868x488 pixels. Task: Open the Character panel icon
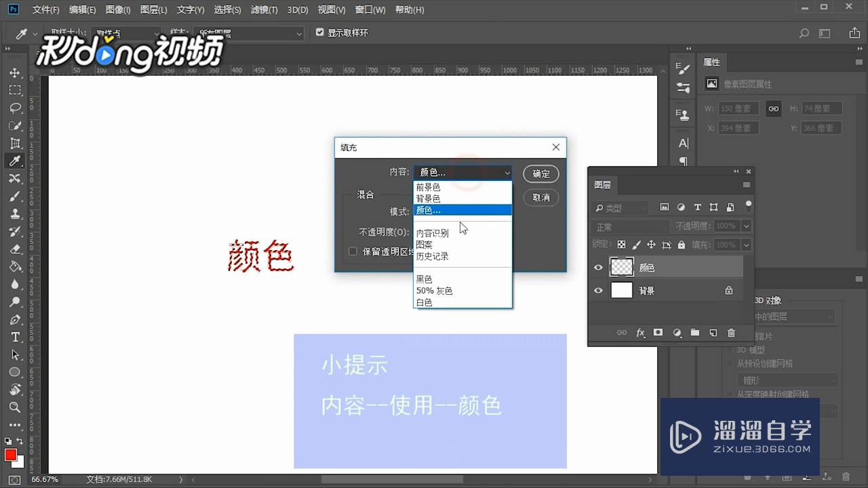click(683, 143)
